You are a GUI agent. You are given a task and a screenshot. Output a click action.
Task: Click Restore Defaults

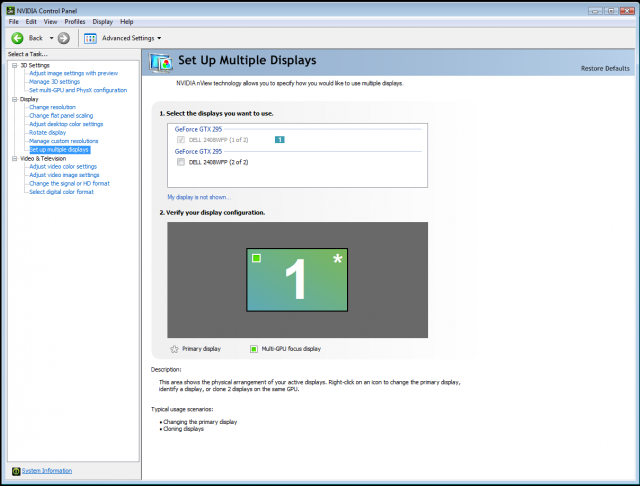[605, 69]
